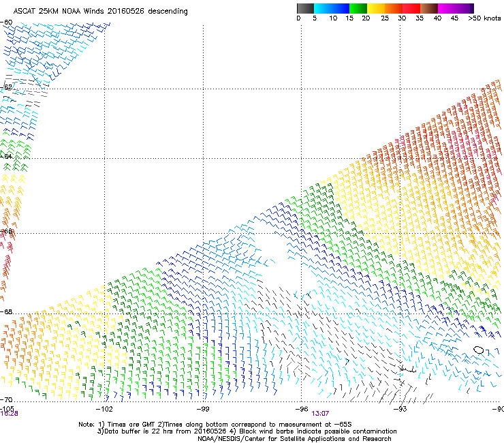Click the '-96' longitude axis label
504x443 pixels.
coord(302,409)
